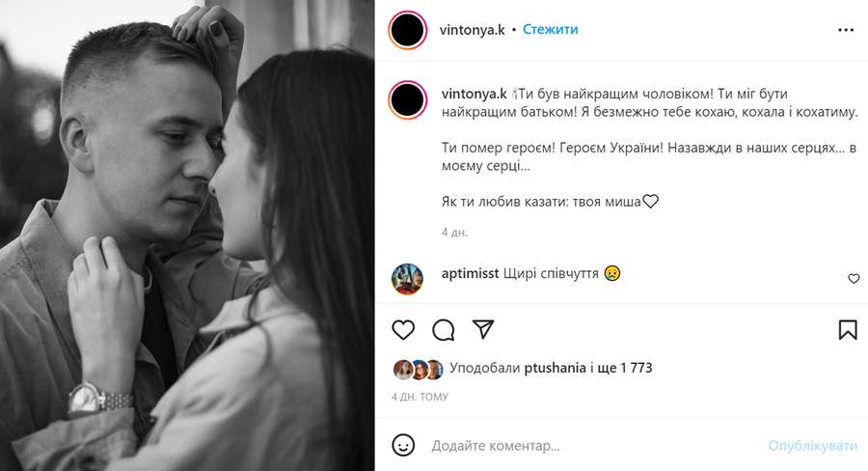Like the post with the heart icon

pyautogui.click(x=403, y=330)
